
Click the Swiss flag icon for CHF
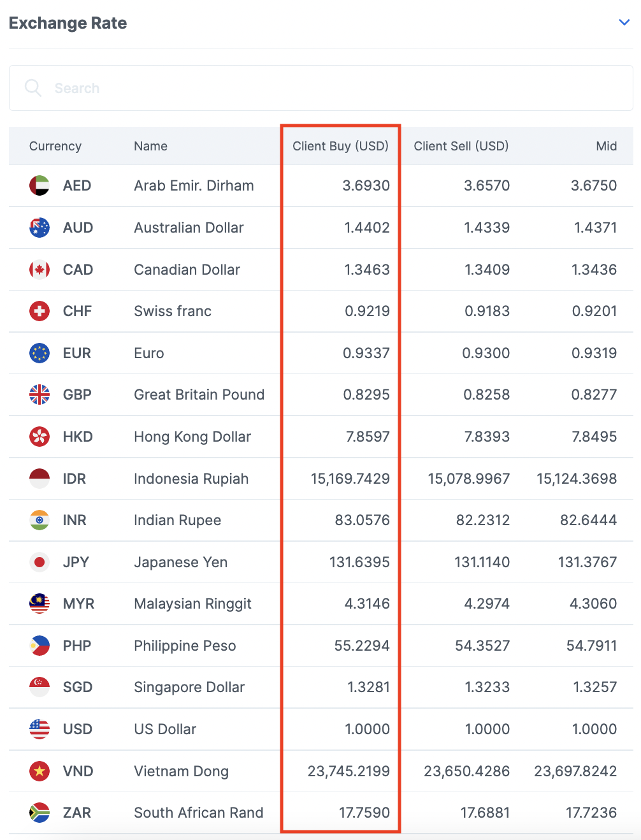coord(40,311)
